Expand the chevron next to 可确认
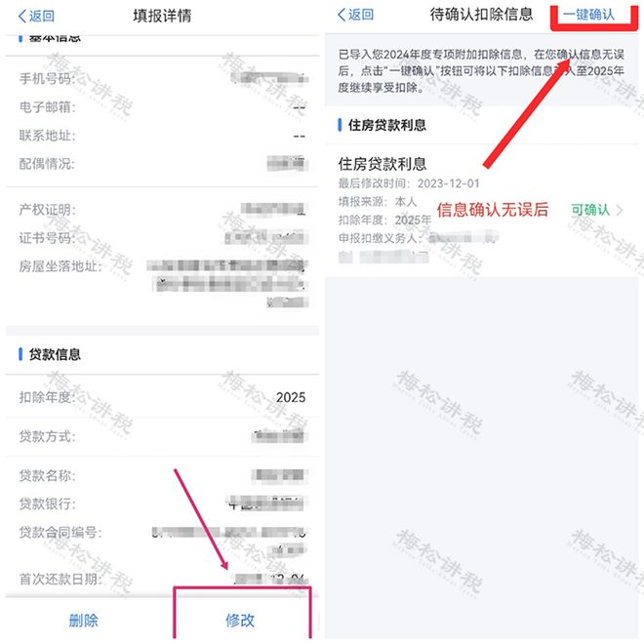The height and width of the screenshot is (644, 644). 620,210
